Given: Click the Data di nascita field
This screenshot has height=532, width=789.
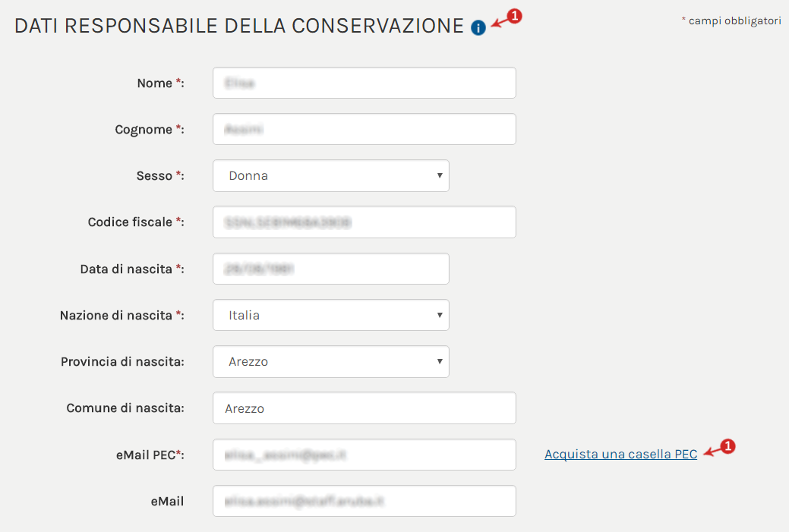Looking at the screenshot, I should tap(330, 269).
